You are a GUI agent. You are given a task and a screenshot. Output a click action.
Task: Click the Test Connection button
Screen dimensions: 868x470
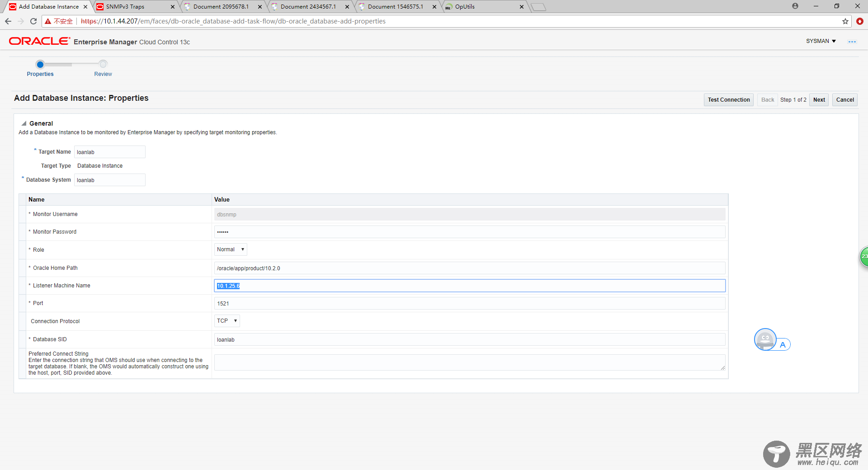pos(729,100)
